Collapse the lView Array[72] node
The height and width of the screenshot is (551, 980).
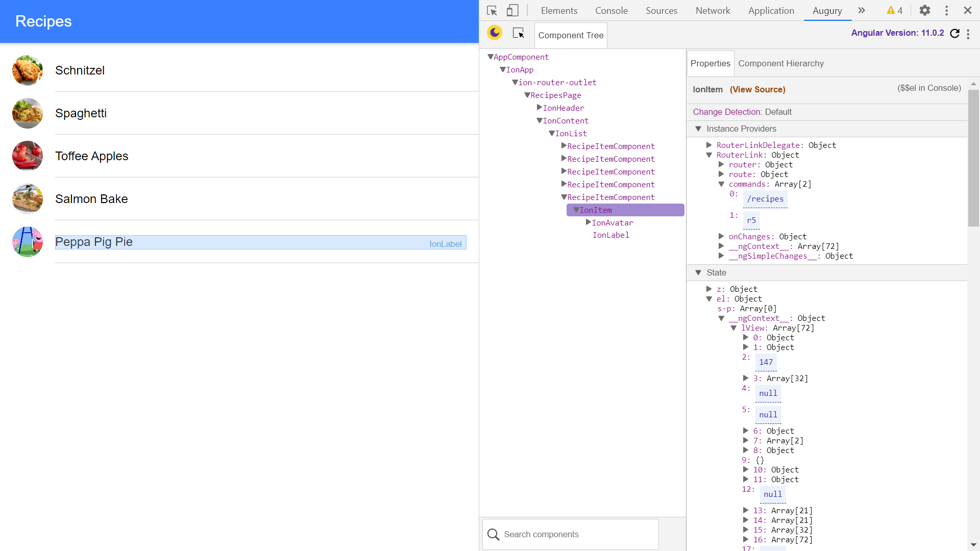[x=733, y=328]
